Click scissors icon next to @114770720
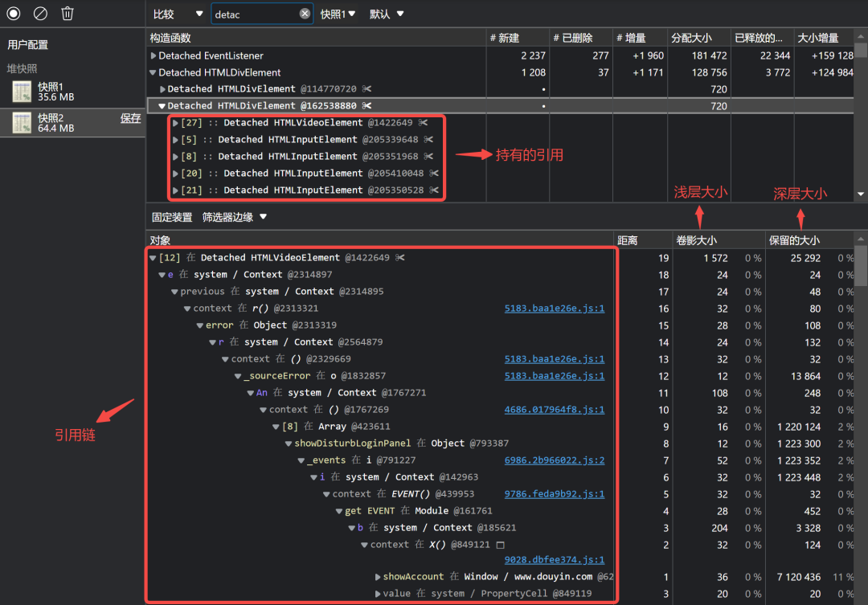 coord(366,89)
